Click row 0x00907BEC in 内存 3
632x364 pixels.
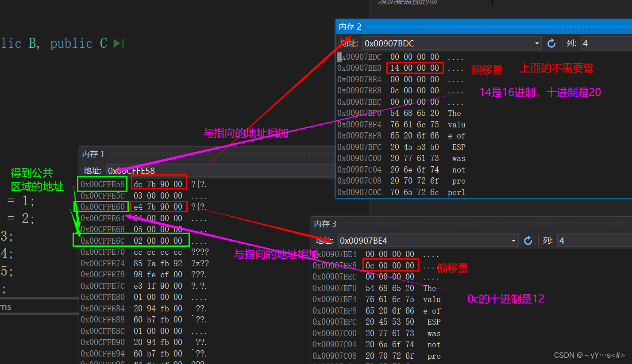point(377,277)
